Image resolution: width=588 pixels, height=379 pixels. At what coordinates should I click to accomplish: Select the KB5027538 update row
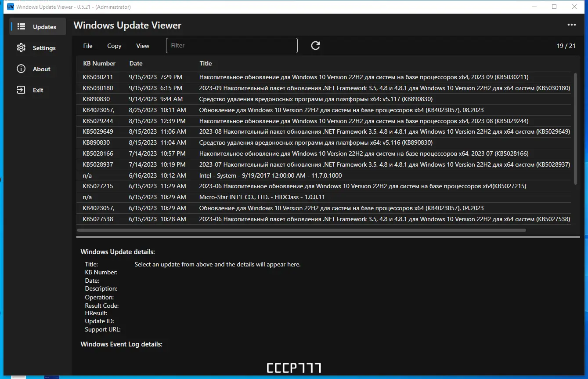(x=324, y=219)
